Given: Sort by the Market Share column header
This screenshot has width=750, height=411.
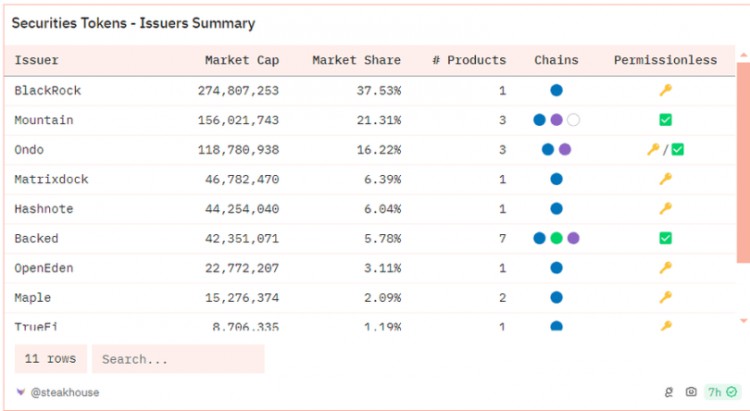Looking at the screenshot, I should [357, 60].
